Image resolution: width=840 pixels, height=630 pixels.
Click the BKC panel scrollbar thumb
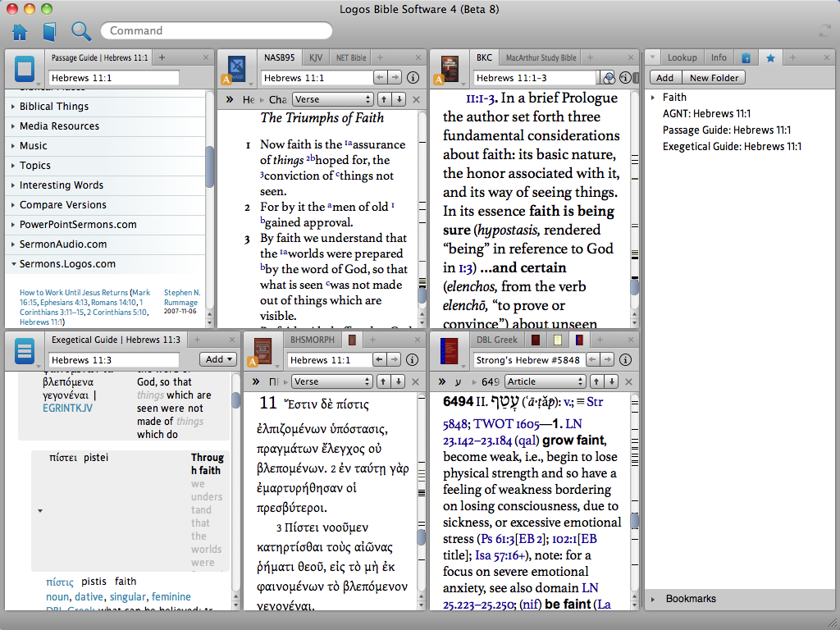point(635,287)
